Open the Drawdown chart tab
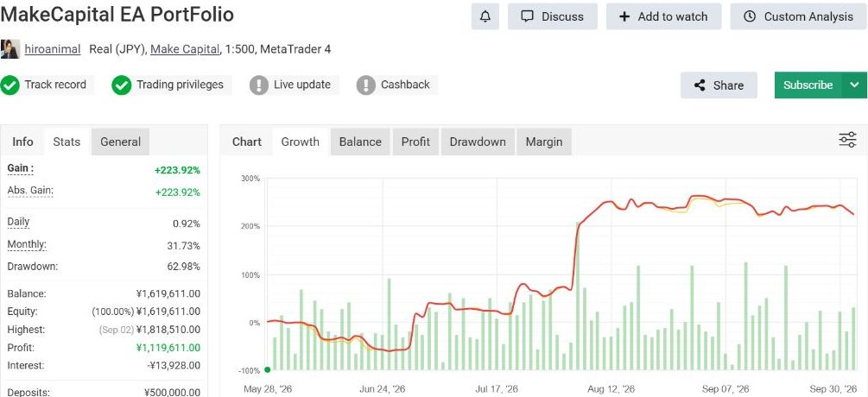 (x=478, y=142)
